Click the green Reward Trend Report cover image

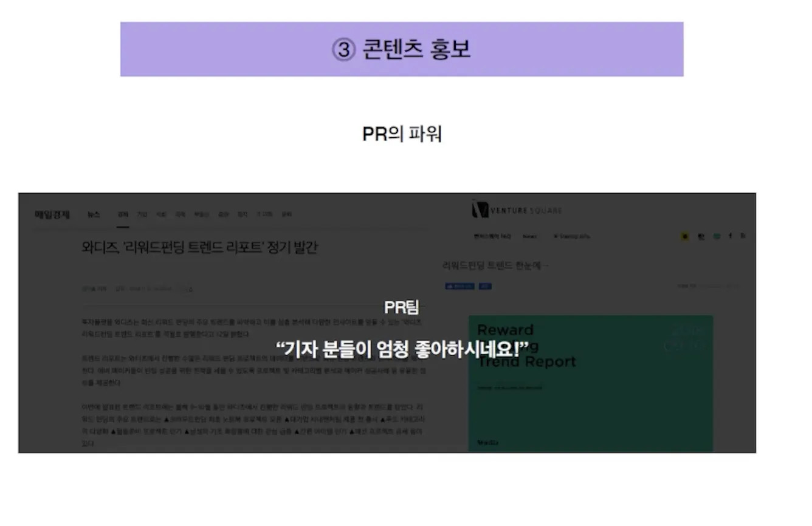point(591,383)
